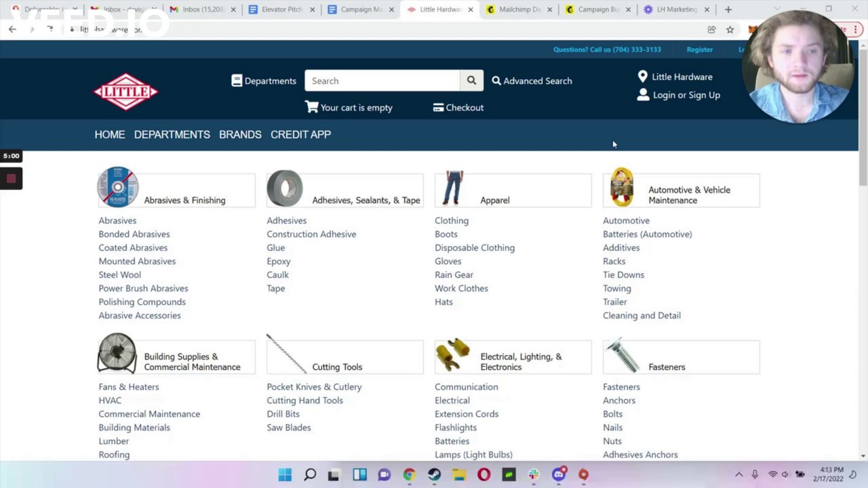868x488 pixels.
Task: Bookmark page with the star icon
Action: pos(730,29)
